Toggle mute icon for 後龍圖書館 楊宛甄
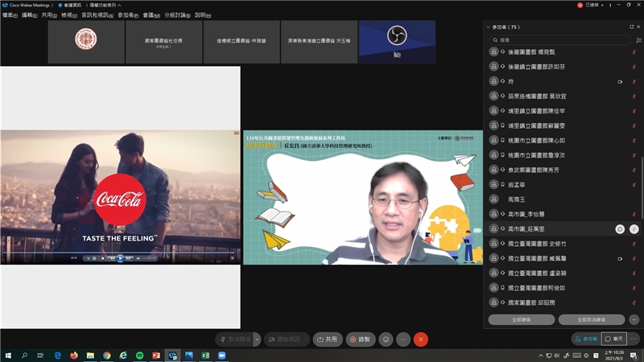The width and height of the screenshot is (644, 362). [634, 52]
